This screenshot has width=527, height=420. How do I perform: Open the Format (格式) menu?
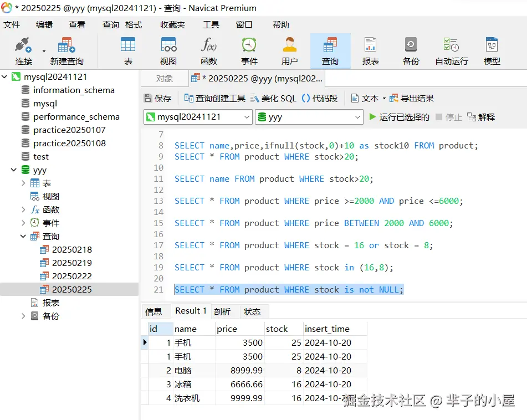pyautogui.click(x=134, y=24)
